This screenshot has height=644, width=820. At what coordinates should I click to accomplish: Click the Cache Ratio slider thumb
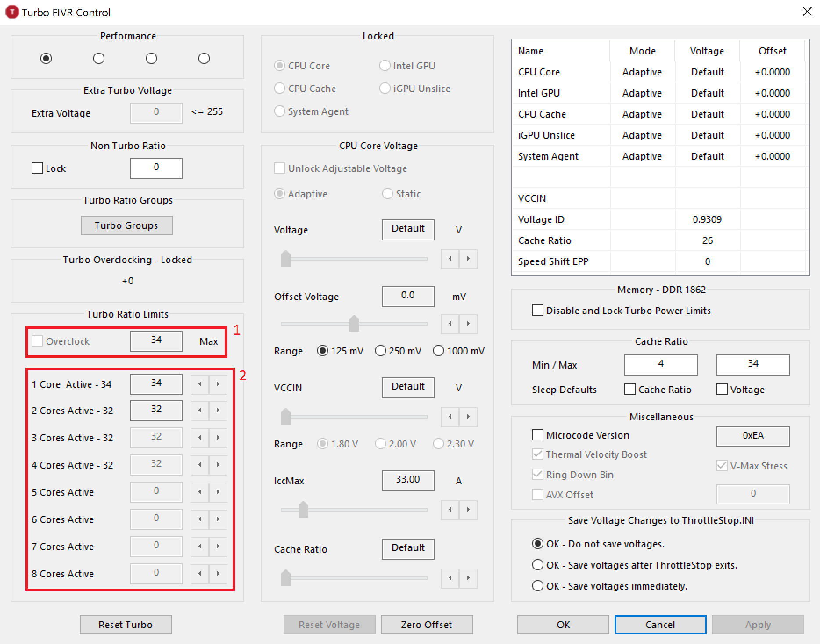[x=286, y=578]
